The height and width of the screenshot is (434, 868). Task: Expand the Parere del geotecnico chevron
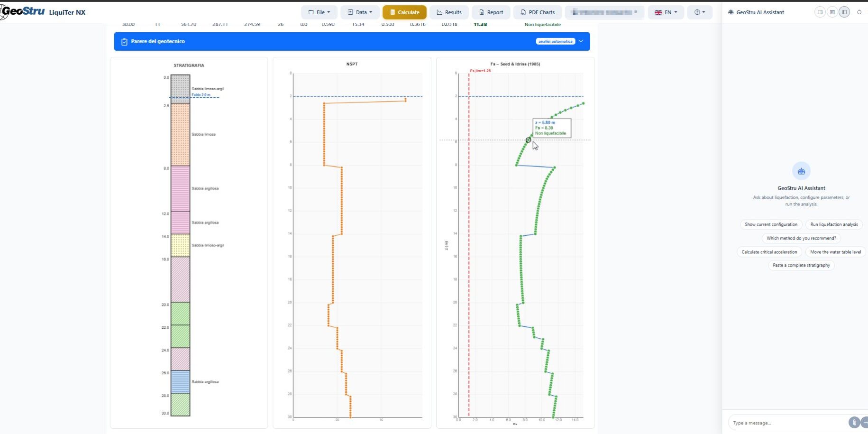pos(580,41)
